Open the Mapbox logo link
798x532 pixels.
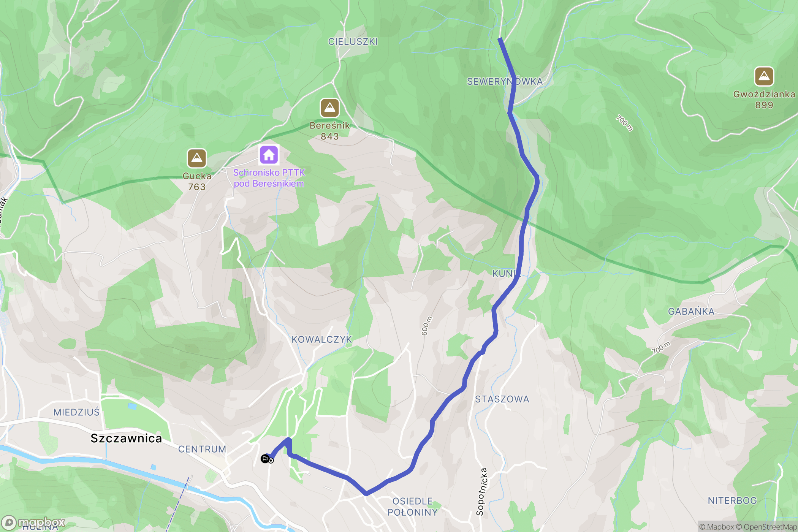click(x=33, y=522)
